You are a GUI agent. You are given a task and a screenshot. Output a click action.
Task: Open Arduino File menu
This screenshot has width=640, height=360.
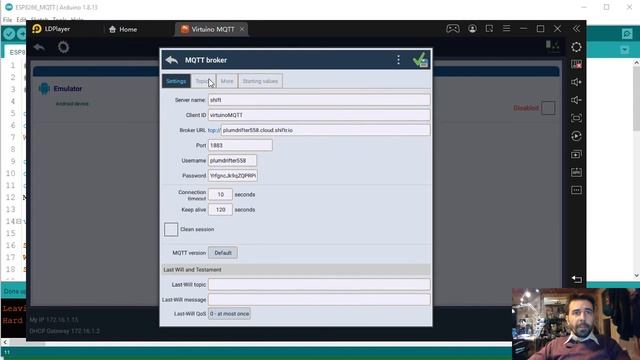(7, 20)
